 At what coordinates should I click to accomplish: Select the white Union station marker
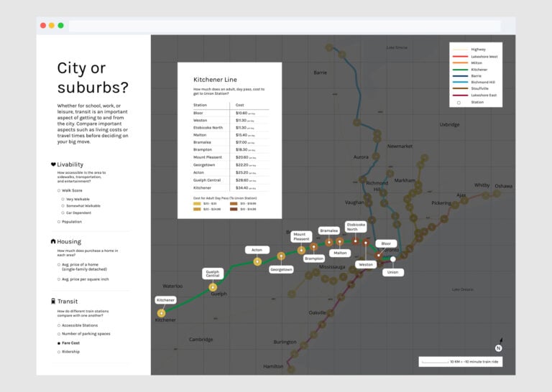pyautogui.click(x=392, y=259)
